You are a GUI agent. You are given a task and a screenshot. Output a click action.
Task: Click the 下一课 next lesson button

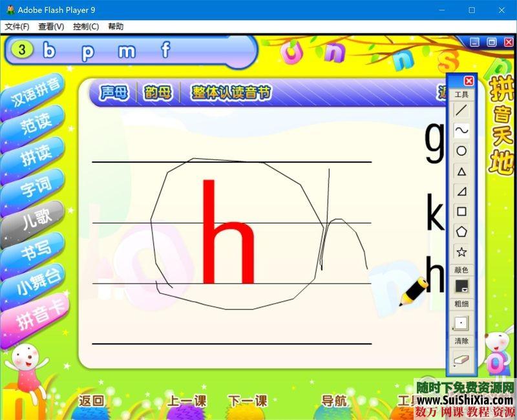pos(248,401)
